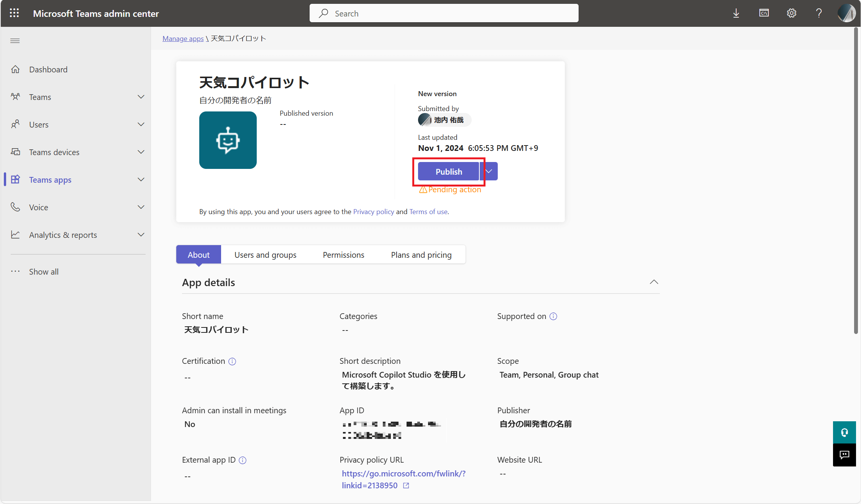Collapse the navigation hamburger menu

tap(15, 41)
